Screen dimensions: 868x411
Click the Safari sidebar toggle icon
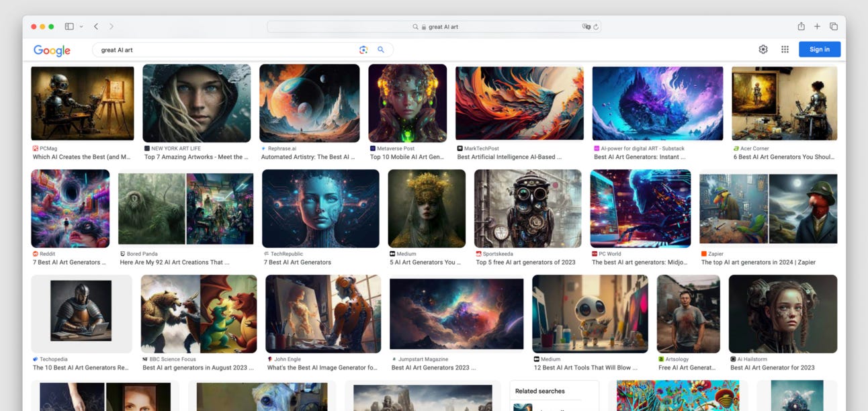(x=69, y=26)
